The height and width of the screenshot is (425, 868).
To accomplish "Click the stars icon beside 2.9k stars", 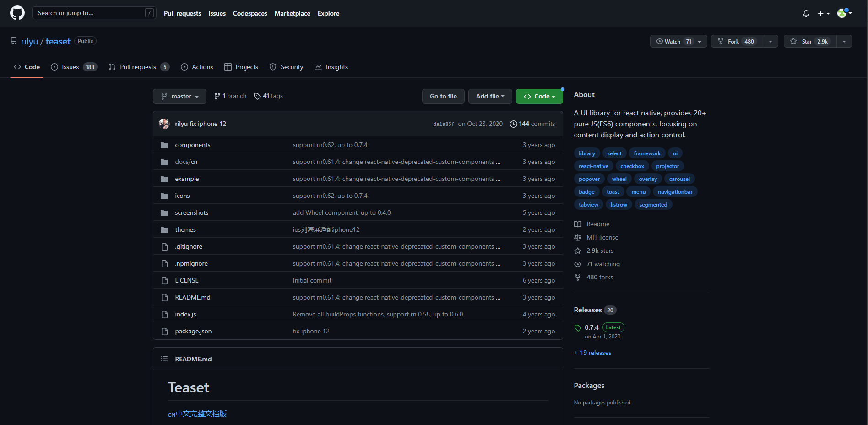I will point(578,251).
